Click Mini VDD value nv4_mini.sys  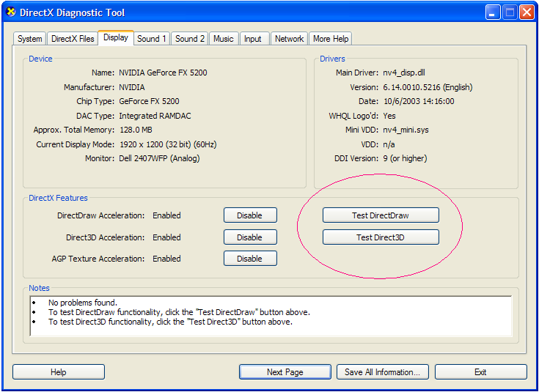click(x=406, y=130)
